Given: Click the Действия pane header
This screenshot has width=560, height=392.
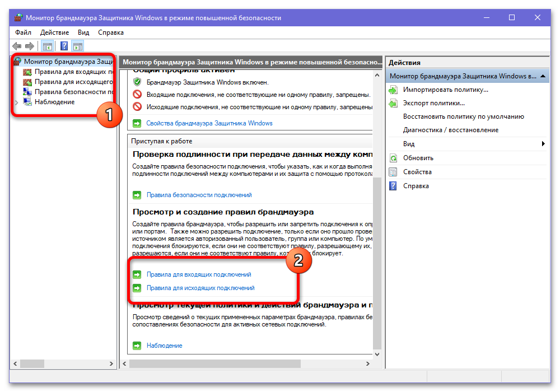Looking at the screenshot, I should [404, 63].
